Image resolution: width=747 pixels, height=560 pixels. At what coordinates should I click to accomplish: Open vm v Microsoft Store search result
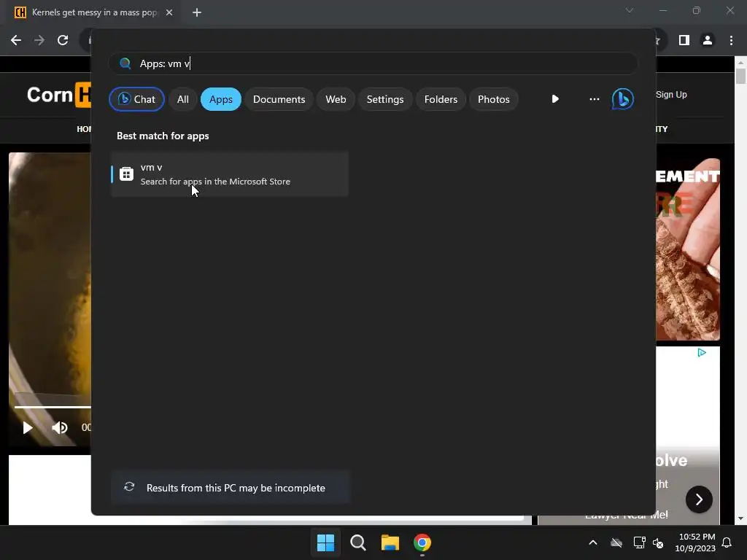click(x=230, y=174)
